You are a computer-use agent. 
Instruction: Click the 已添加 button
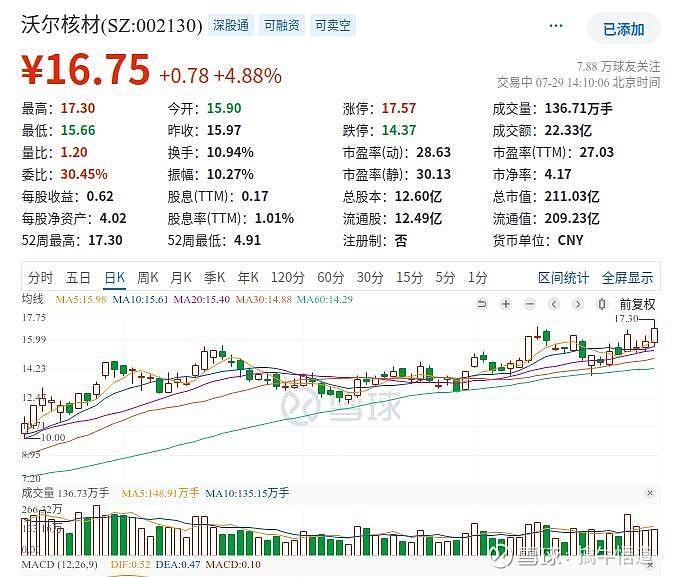tap(624, 29)
